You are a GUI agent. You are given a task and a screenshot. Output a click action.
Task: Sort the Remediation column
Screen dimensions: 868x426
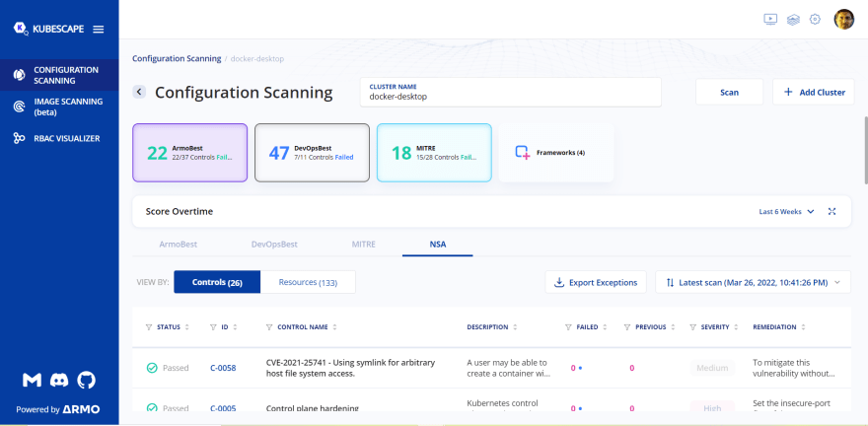click(803, 327)
